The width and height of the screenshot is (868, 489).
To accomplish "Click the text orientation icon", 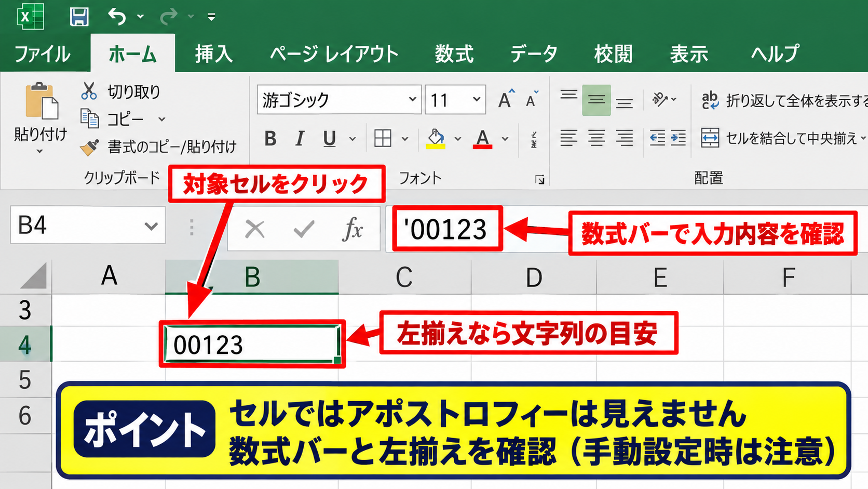I will [660, 99].
